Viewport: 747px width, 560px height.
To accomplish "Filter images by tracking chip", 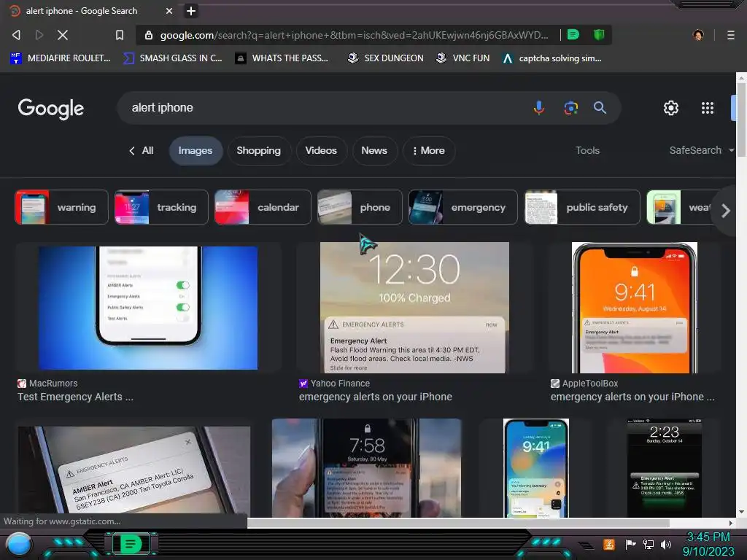I will pos(161,207).
